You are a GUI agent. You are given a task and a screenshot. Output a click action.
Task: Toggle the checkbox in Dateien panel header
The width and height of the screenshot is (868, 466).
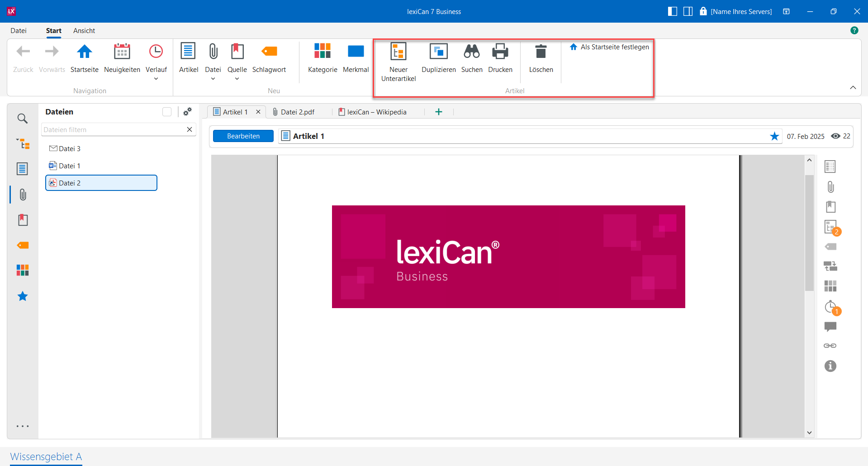[167, 112]
